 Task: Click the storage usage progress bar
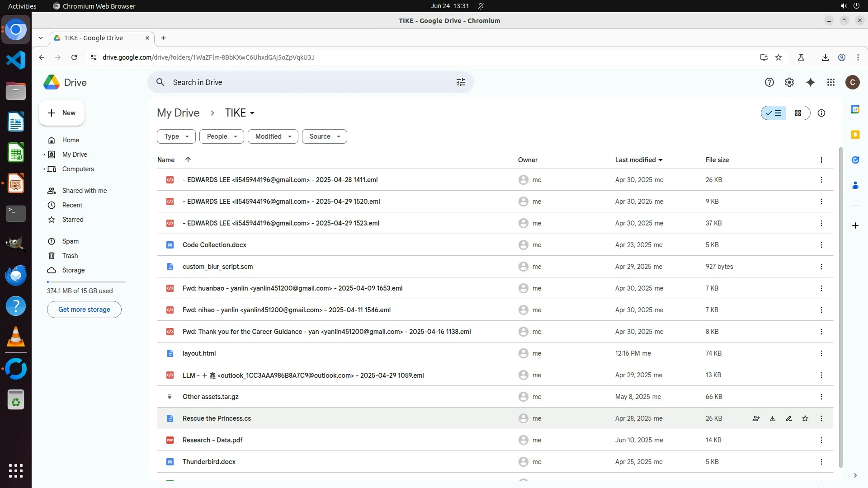86,282
